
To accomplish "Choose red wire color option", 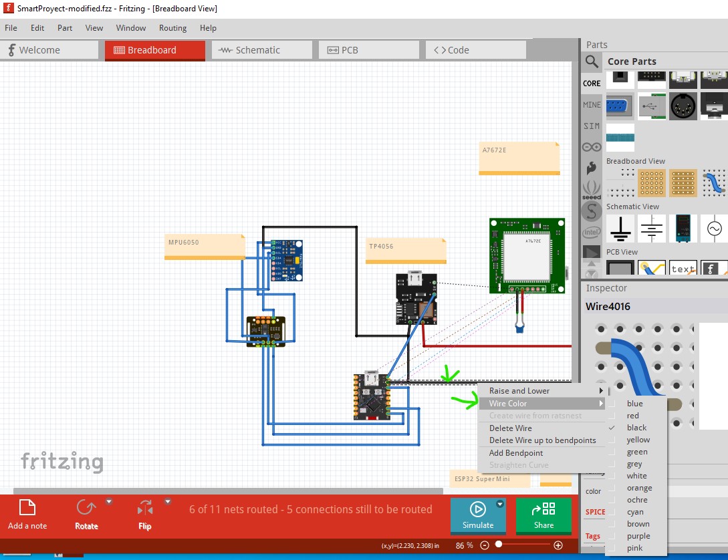I will coord(632,416).
